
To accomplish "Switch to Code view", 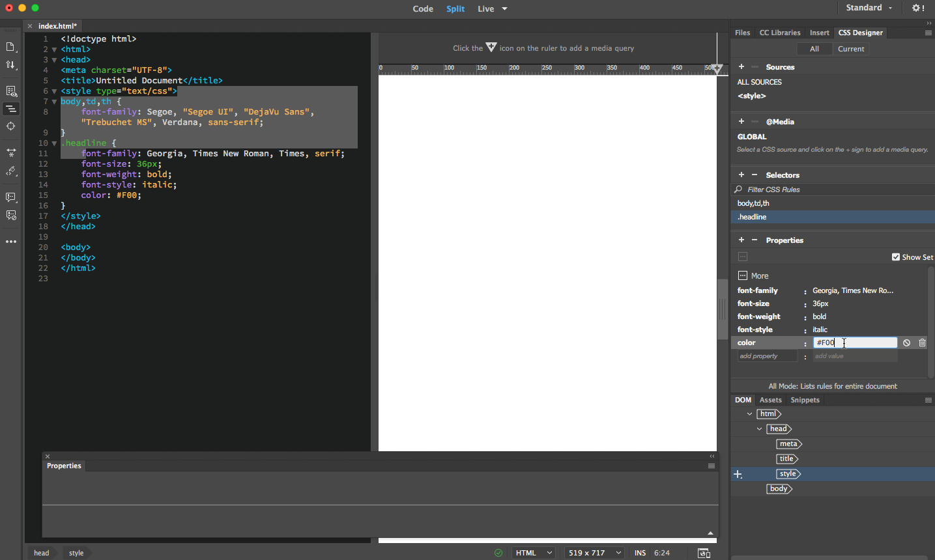I will pos(423,8).
